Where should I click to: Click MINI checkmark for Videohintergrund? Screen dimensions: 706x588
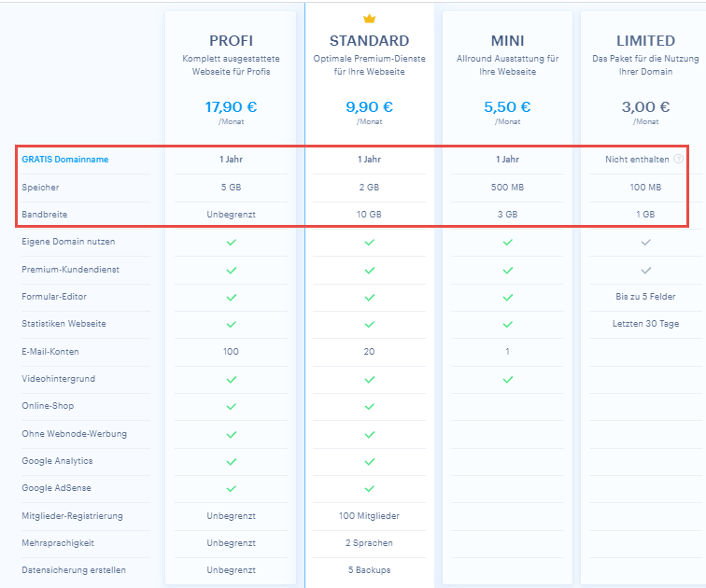click(507, 380)
